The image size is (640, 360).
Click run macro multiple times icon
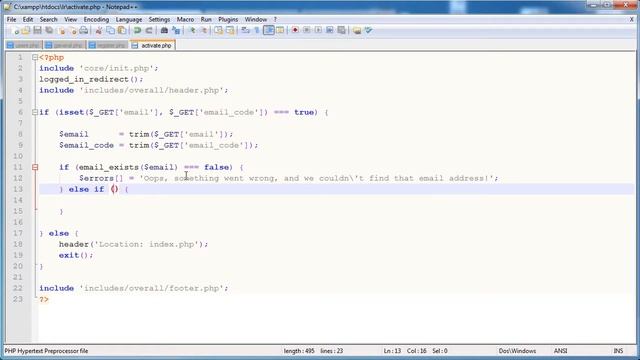[x=330, y=31]
